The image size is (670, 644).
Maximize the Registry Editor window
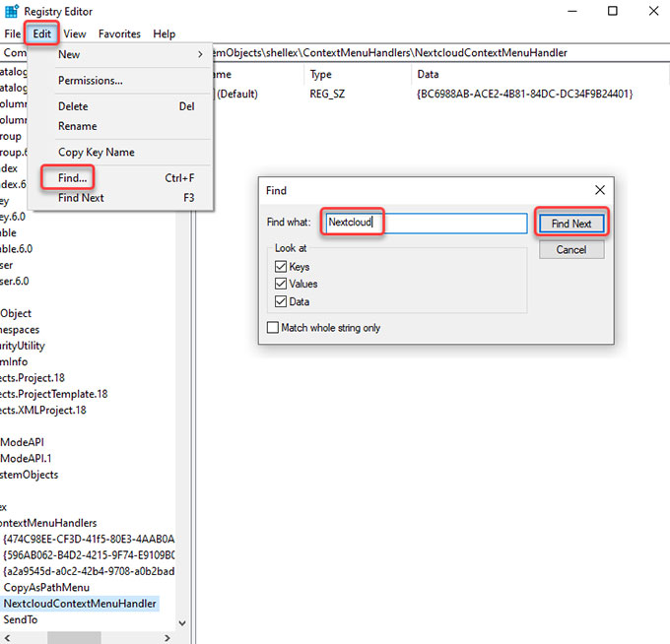tap(612, 11)
